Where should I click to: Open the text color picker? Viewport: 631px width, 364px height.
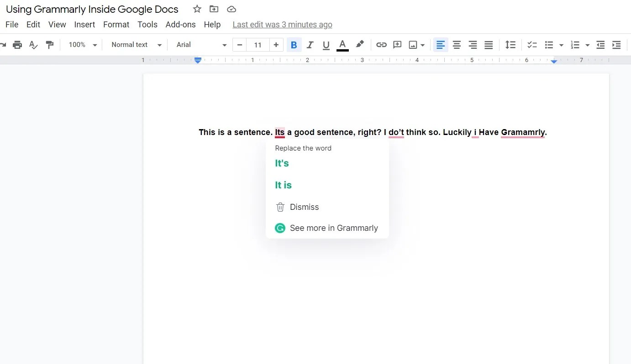(342, 44)
